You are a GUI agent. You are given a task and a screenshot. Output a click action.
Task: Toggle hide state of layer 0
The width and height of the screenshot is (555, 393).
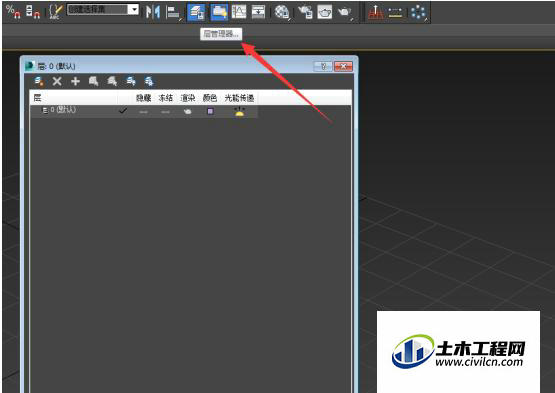143,112
